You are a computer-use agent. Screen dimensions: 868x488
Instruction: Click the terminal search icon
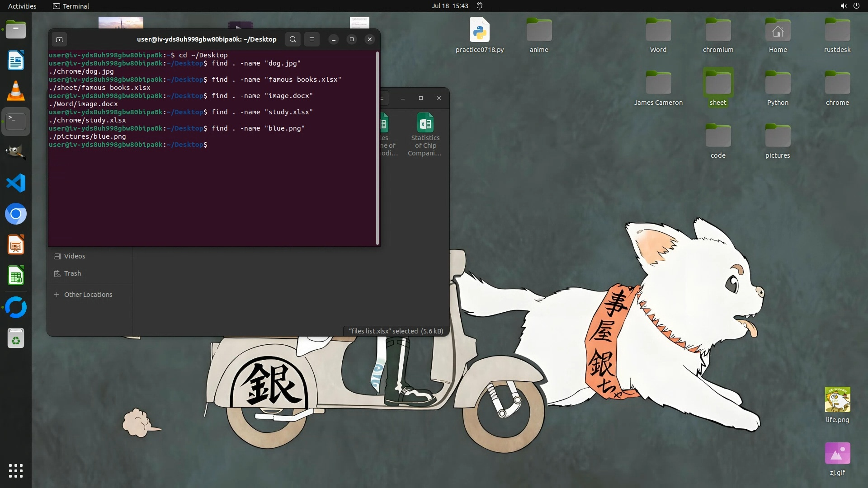pos(293,40)
